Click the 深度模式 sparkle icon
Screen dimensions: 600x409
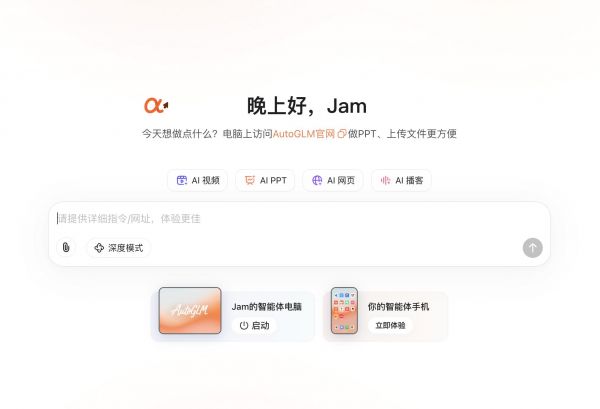coord(99,248)
